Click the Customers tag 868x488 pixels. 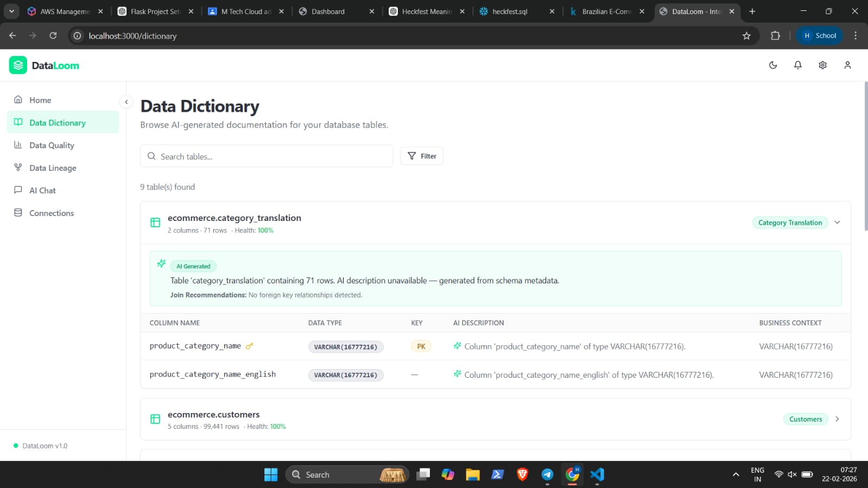click(x=806, y=419)
